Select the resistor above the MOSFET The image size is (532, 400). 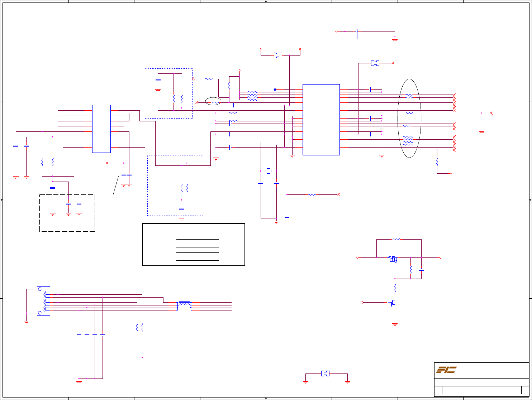click(x=396, y=239)
